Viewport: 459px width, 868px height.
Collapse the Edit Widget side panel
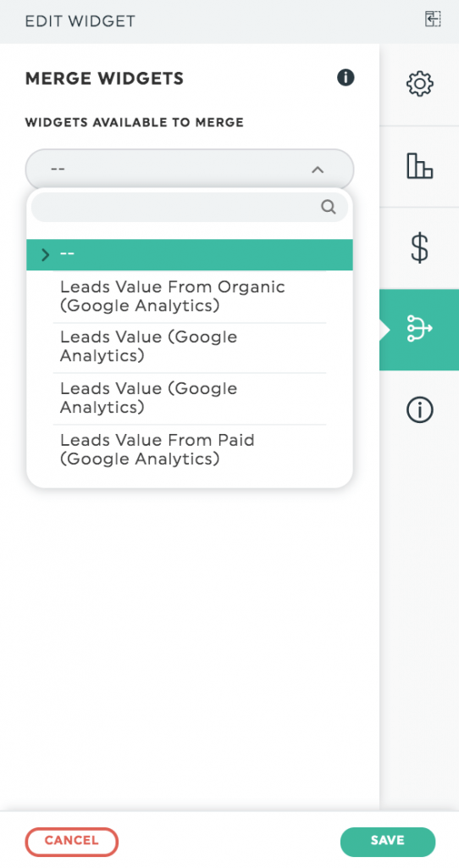click(433, 19)
